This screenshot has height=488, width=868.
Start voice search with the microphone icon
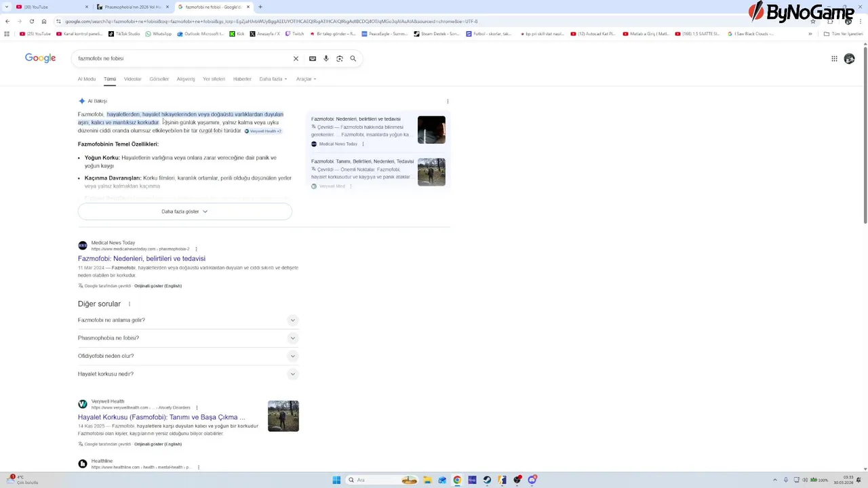tap(326, 59)
